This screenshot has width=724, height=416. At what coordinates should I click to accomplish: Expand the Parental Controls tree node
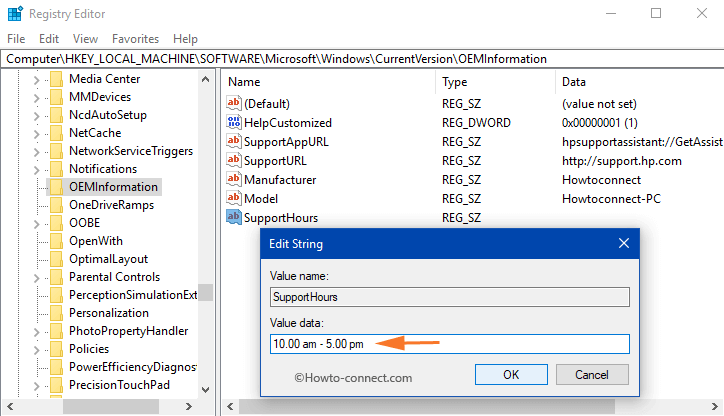pos(36,278)
